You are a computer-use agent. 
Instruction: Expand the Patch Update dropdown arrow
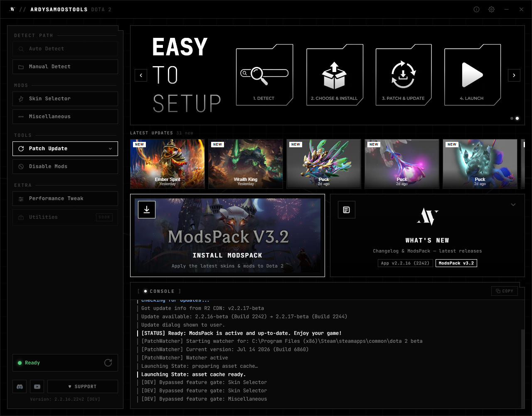pos(110,149)
